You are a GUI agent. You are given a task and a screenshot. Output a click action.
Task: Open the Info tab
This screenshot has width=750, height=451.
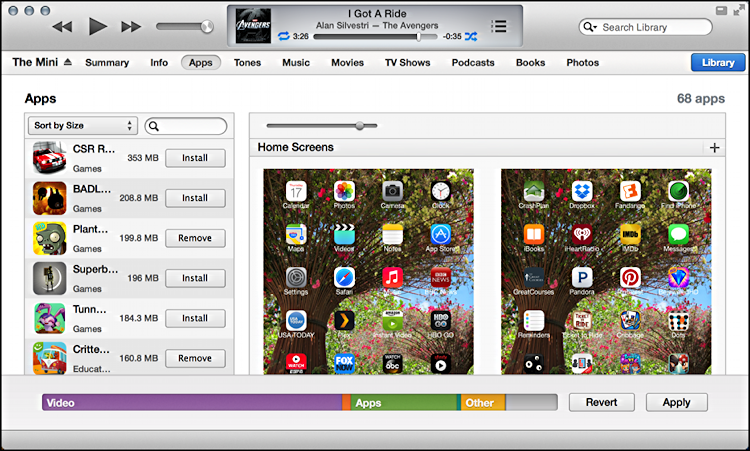(159, 63)
